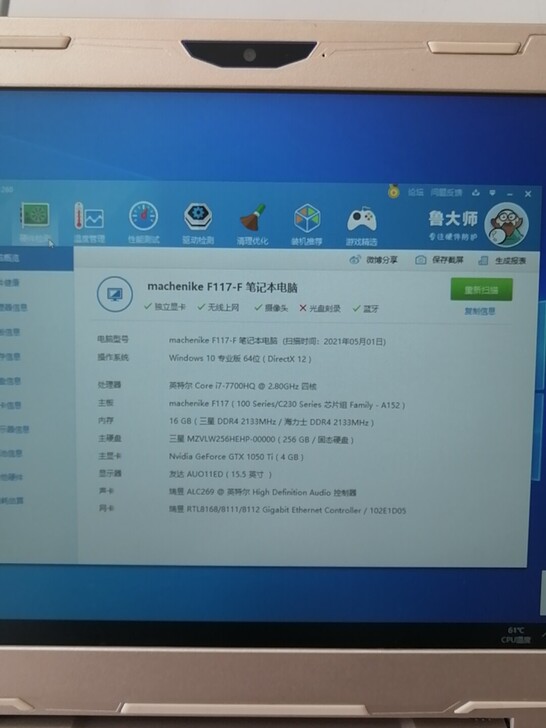Click the green 重新扫描 rescan button
Image resolution: width=546 pixels, height=728 pixels.
(481, 290)
